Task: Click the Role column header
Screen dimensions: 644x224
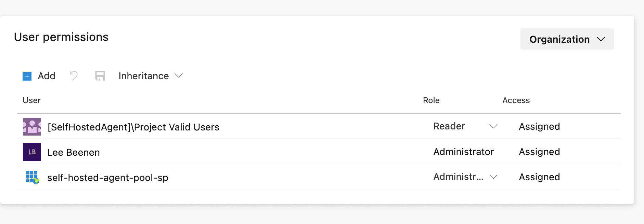Action: coord(431,100)
